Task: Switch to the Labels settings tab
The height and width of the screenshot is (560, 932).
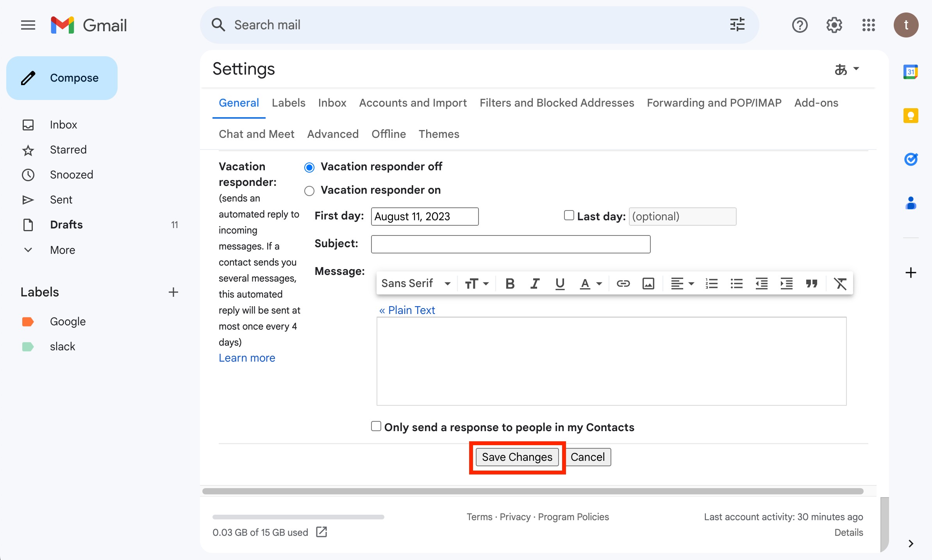Action: pyautogui.click(x=289, y=103)
